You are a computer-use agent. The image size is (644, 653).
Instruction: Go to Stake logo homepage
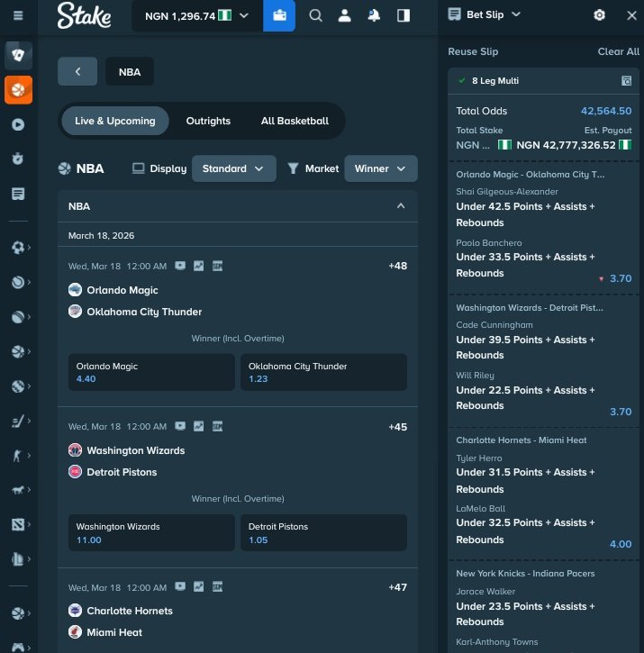(x=84, y=16)
